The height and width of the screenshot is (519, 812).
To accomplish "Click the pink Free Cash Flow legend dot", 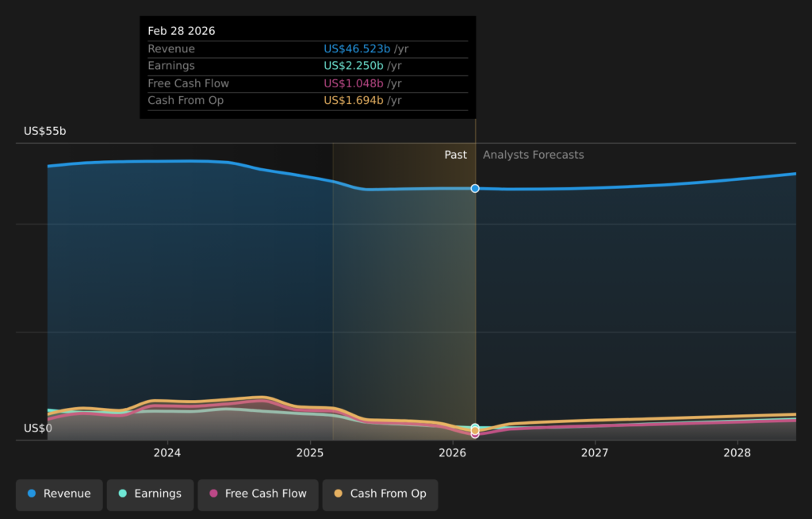I will tap(213, 494).
